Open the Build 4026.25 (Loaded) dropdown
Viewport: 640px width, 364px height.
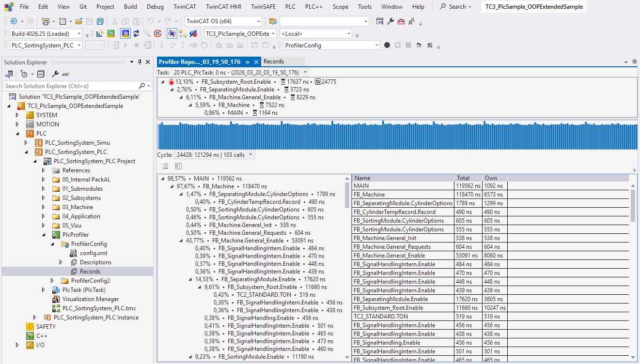click(79, 33)
